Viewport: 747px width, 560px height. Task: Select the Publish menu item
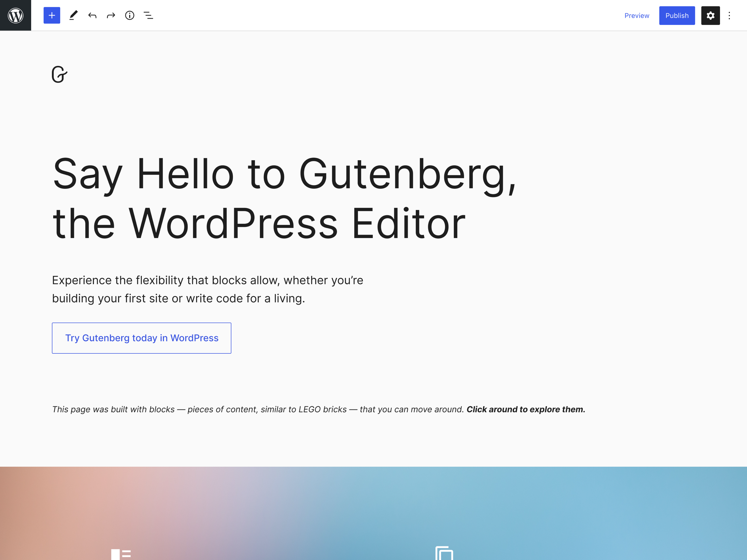tap(676, 15)
